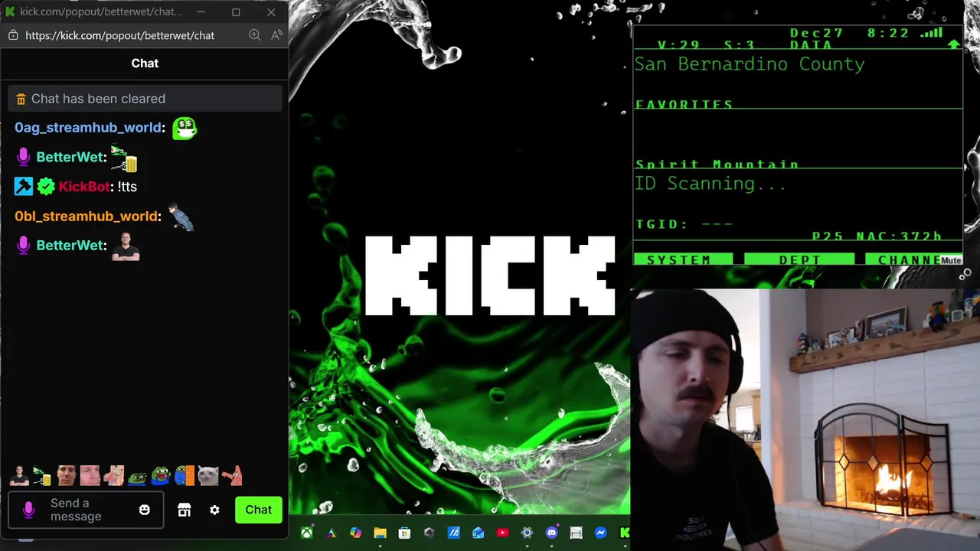Click BetterWet username on beer emote message
980x551 pixels.
point(70,157)
